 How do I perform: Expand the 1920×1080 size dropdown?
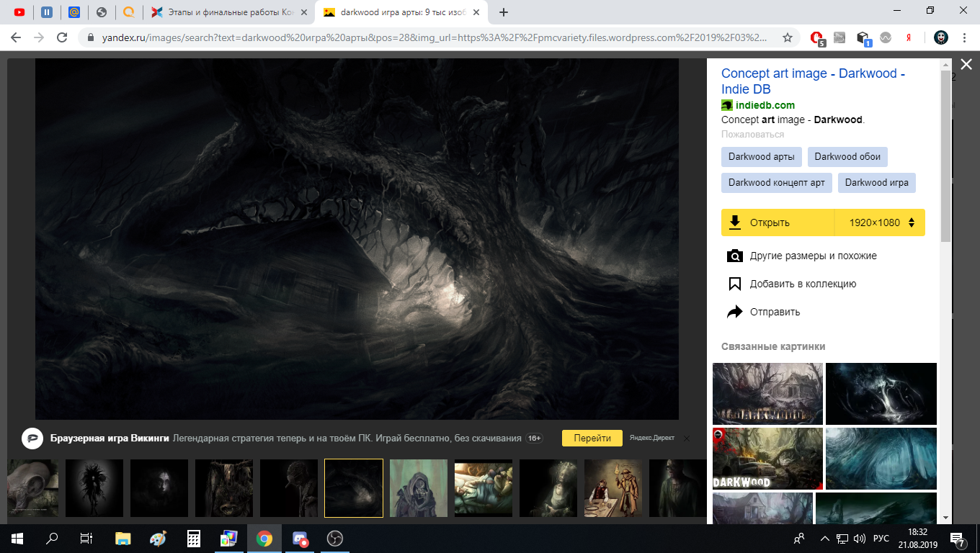880,222
